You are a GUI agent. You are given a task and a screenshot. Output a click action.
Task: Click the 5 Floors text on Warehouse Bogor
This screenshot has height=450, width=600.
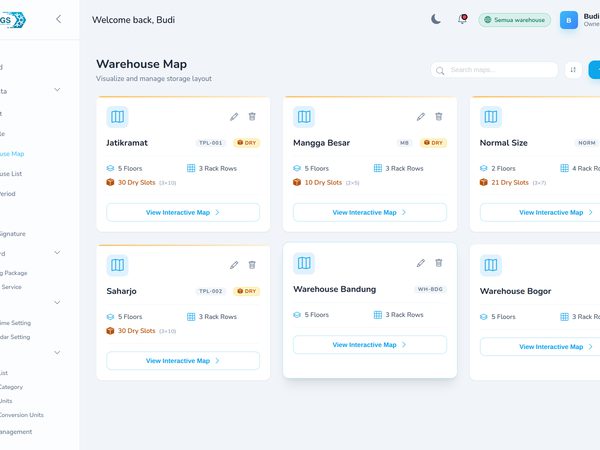503,317
